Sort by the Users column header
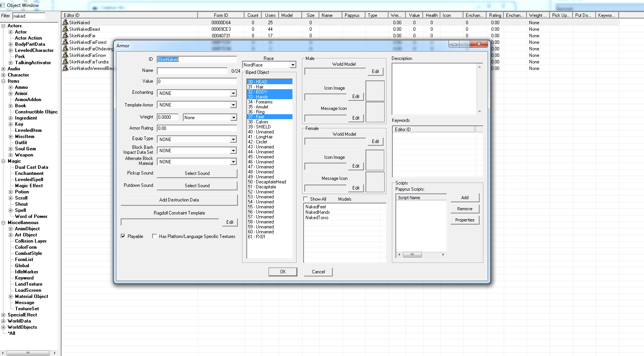 [270, 15]
